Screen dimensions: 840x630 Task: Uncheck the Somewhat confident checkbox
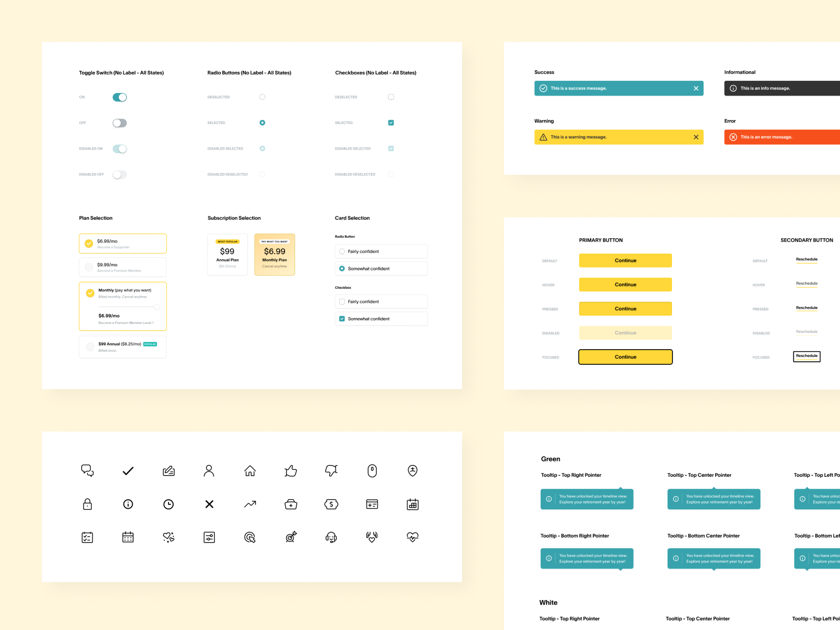coord(342,318)
